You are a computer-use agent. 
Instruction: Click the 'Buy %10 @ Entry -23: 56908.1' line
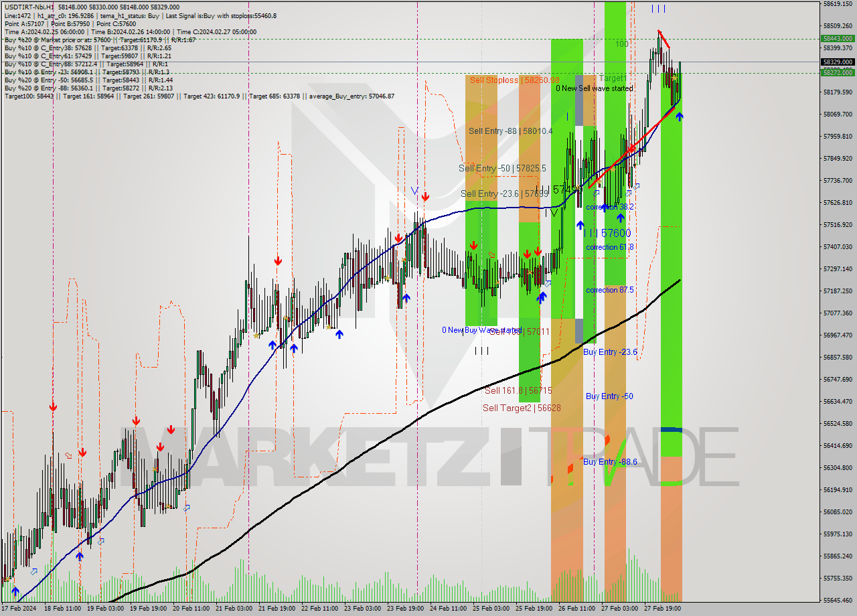coord(86,72)
